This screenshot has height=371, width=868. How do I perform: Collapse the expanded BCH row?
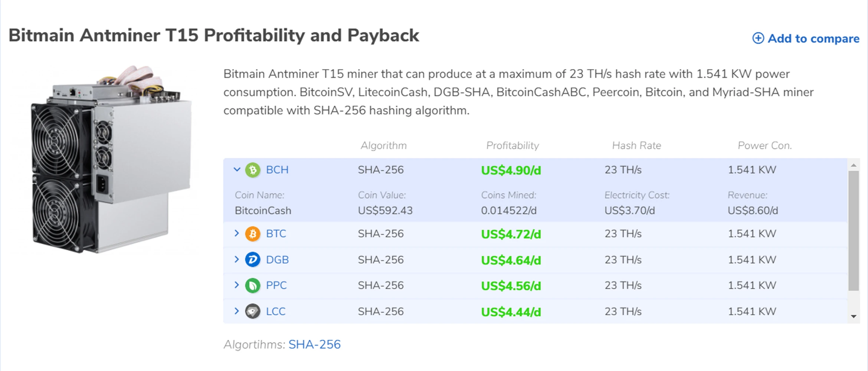point(237,170)
